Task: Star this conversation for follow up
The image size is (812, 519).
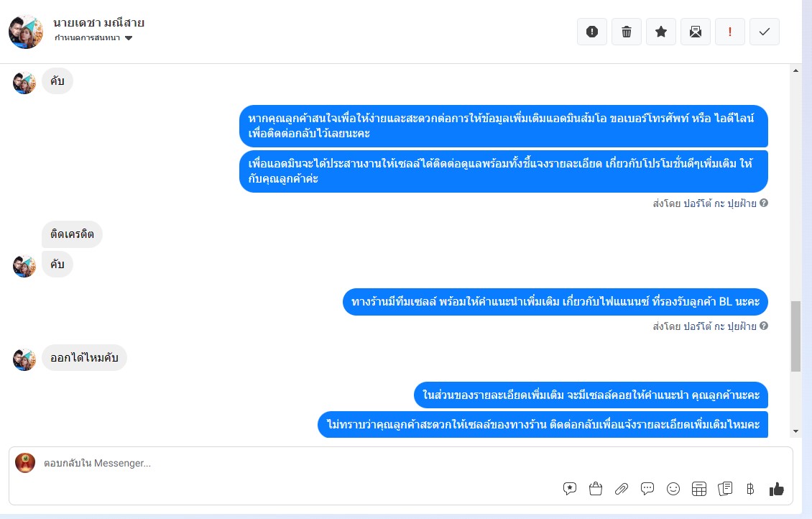Action: pos(661,32)
